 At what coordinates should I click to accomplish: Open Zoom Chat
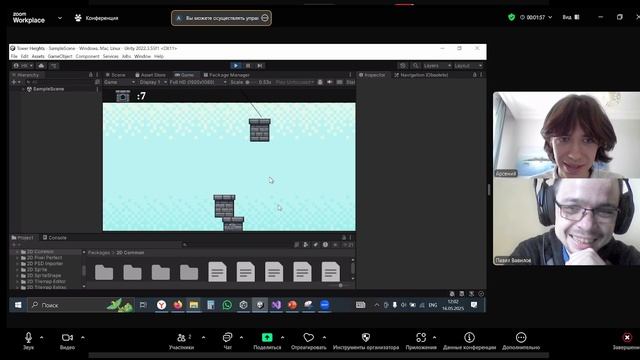coord(227,341)
